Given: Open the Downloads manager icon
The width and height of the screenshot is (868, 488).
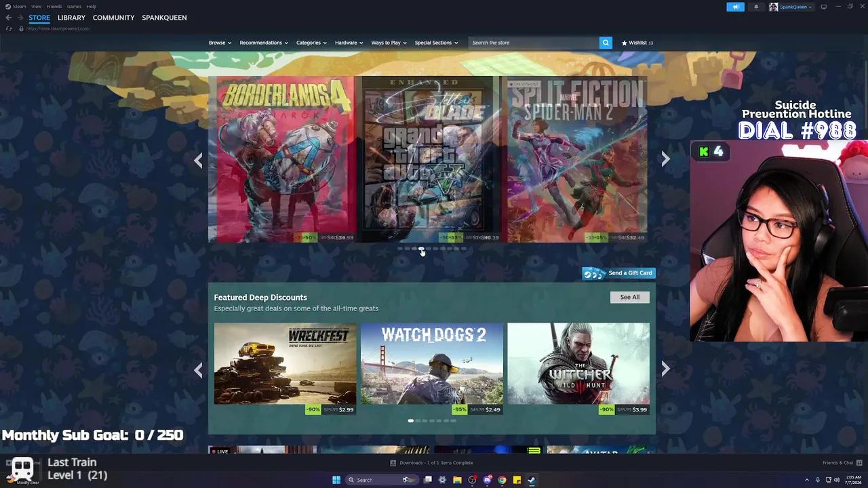Looking at the screenshot, I should pyautogui.click(x=393, y=463).
